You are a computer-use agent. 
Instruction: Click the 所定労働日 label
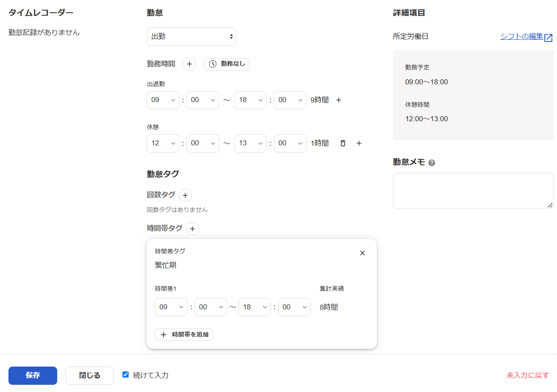tap(410, 36)
